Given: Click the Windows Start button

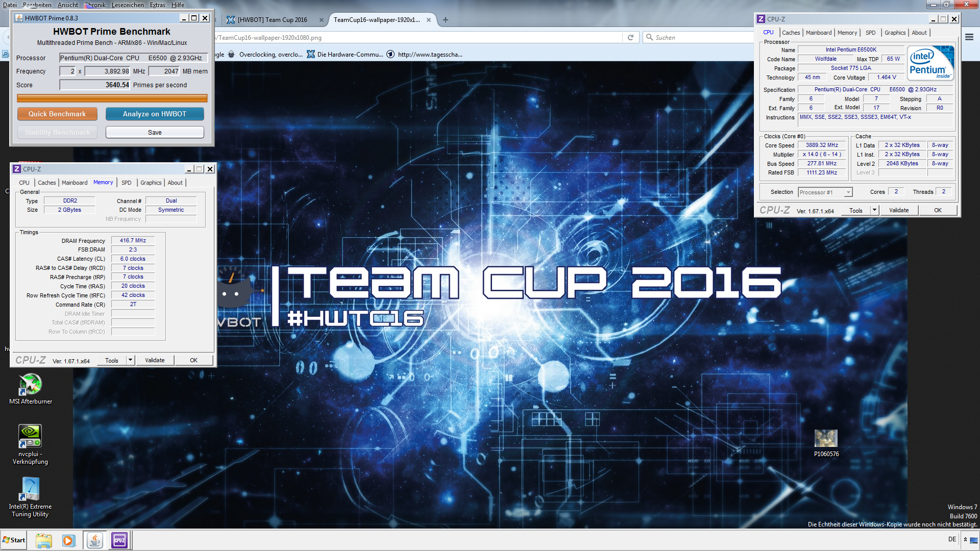Looking at the screenshot, I should [x=14, y=540].
